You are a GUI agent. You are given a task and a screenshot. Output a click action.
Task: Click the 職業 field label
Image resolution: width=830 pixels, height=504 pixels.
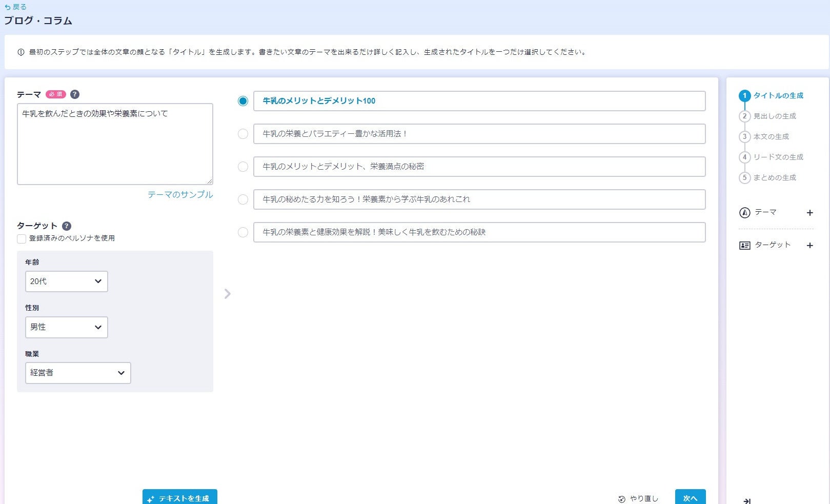click(x=32, y=354)
